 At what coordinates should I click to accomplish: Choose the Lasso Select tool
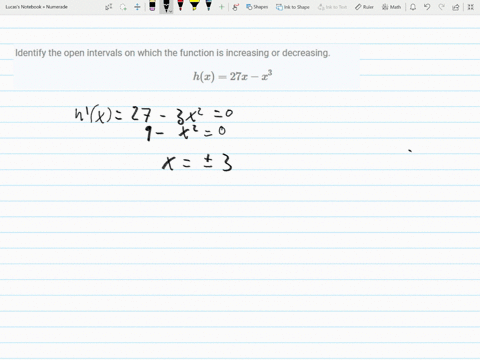[123, 7]
